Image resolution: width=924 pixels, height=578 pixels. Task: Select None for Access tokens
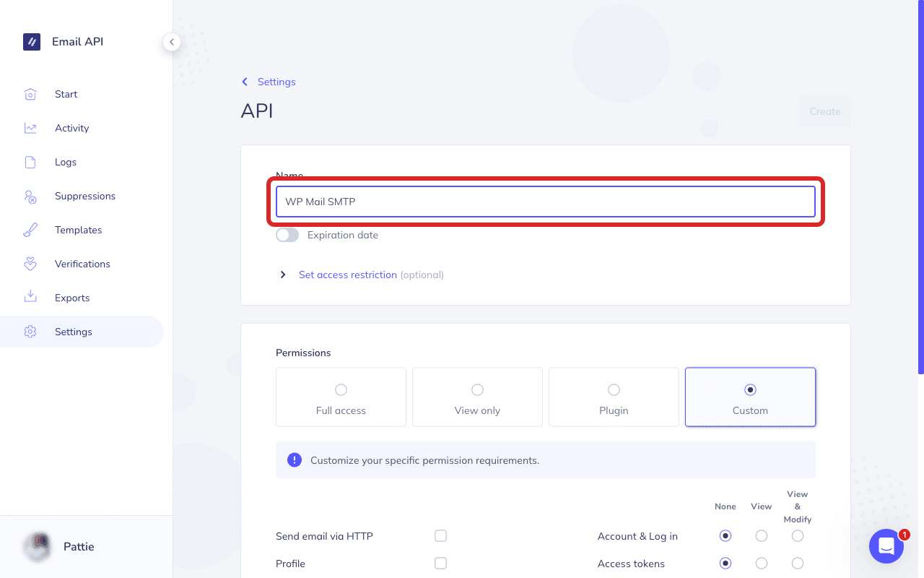(725, 564)
